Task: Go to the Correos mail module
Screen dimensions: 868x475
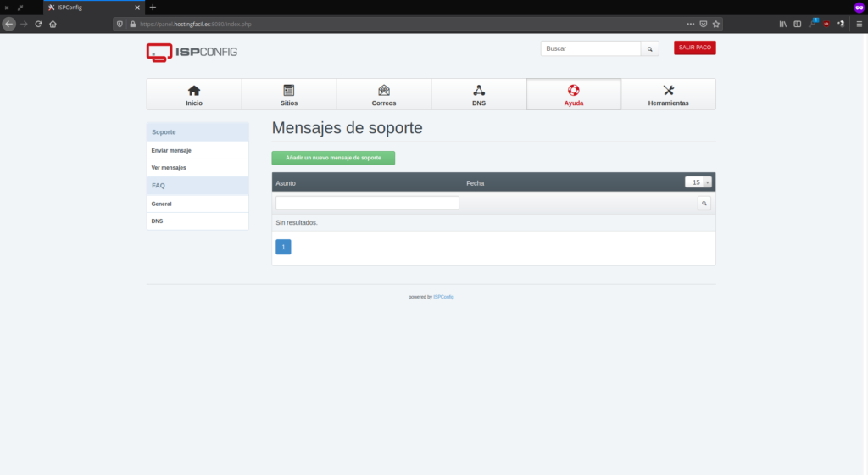Action: (384, 94)
